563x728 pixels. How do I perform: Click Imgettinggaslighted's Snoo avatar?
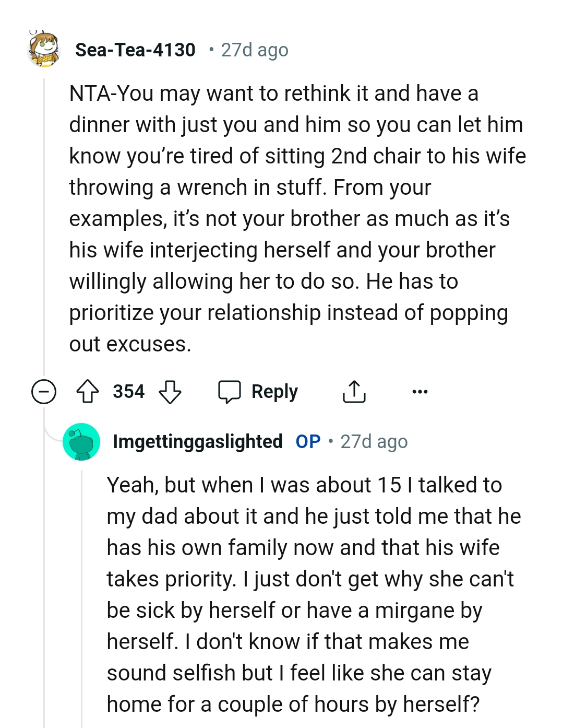pyautogui.click(x=81, y=442)
